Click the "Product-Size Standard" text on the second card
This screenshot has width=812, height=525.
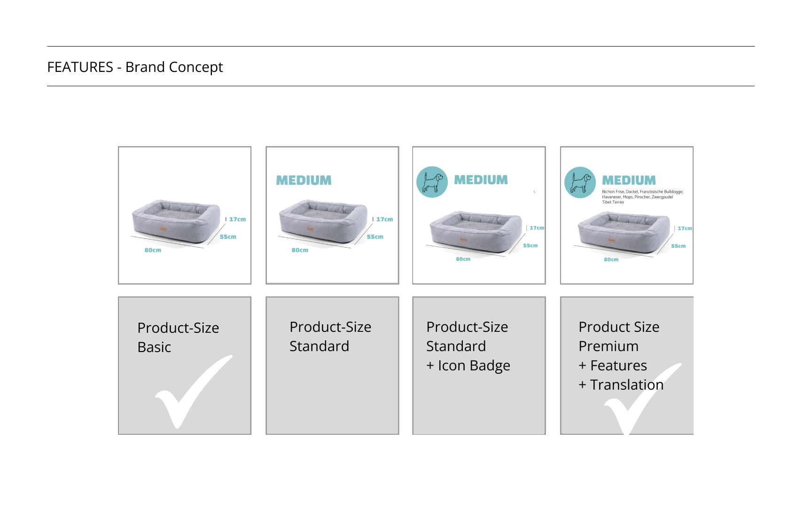(330, 337)
